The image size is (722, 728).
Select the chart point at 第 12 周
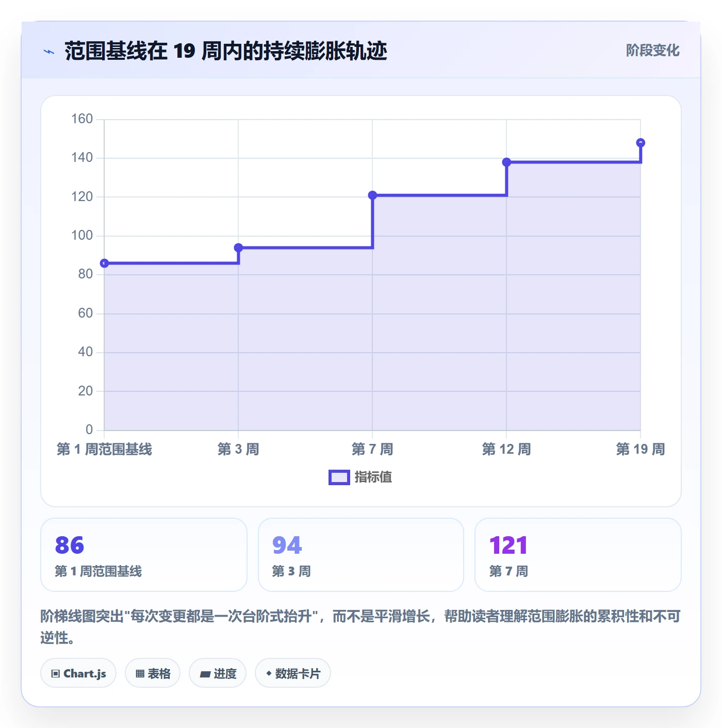pos(506,162)
